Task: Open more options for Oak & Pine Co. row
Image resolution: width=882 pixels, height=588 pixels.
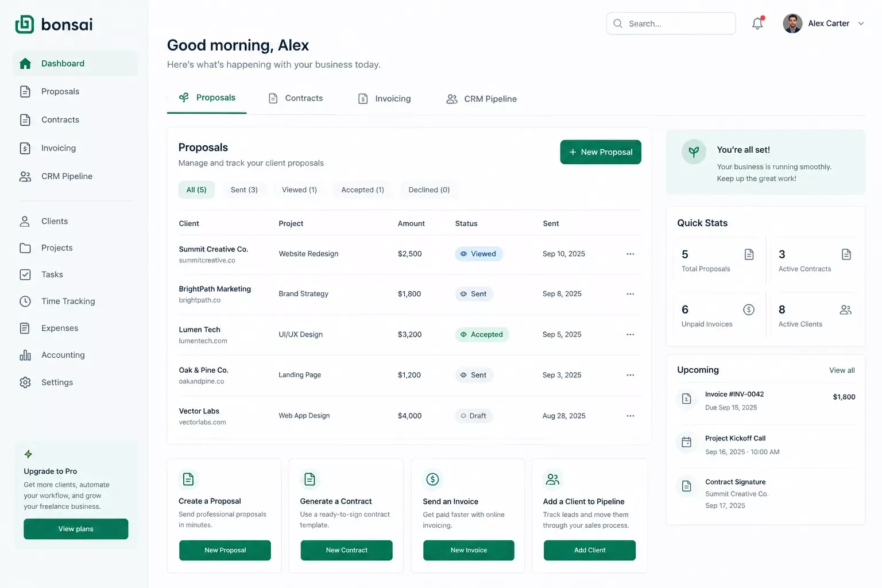Action: coord(630,375)
